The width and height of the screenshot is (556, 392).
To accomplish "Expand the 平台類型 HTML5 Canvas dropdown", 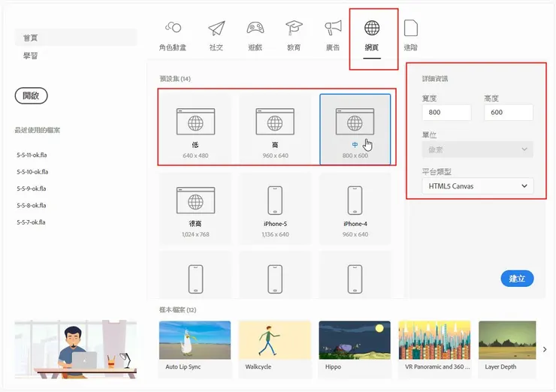I will click(x=477, y=186).
